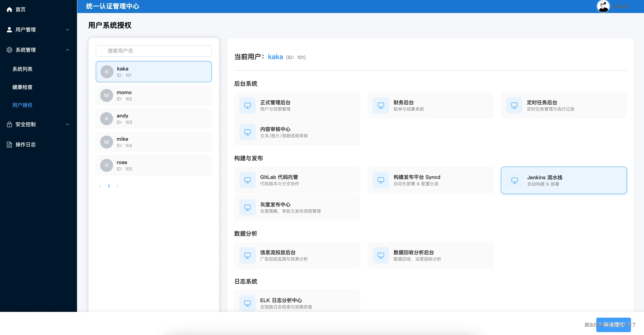Collapse the 系统管理 menu chevron

(x=68, y=50)
